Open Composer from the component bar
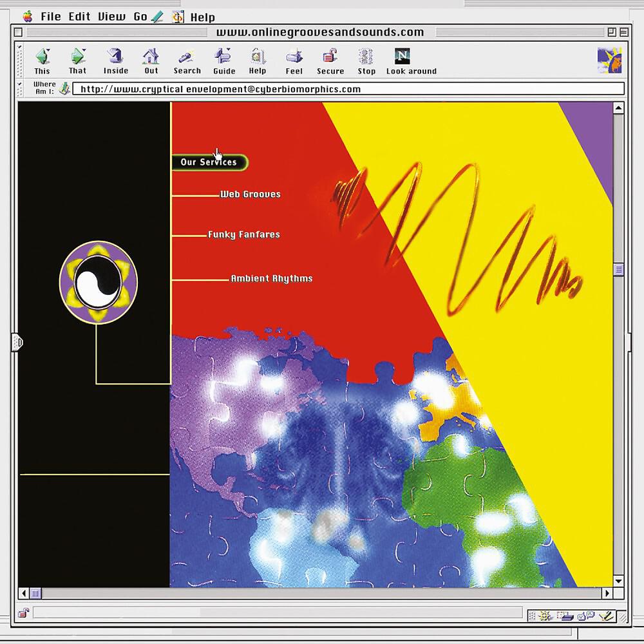This screenshot has height=644, width=644. (x=605, y=615)
